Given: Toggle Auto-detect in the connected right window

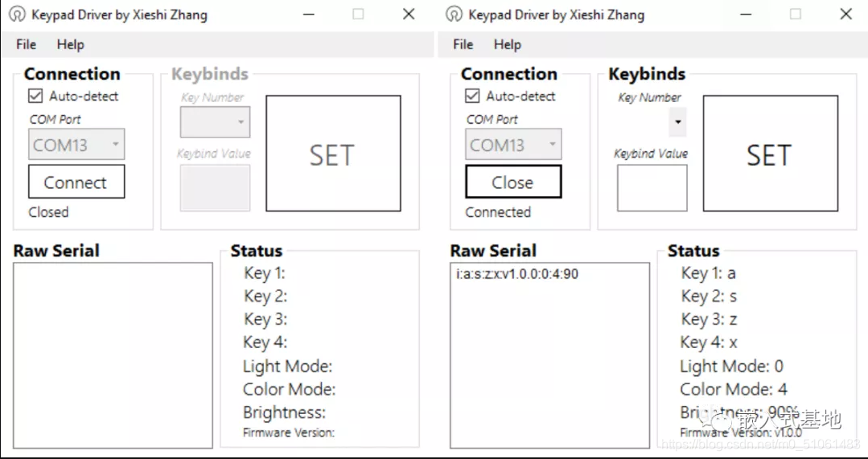Looking at the screenshot, I should coord(472,96).
